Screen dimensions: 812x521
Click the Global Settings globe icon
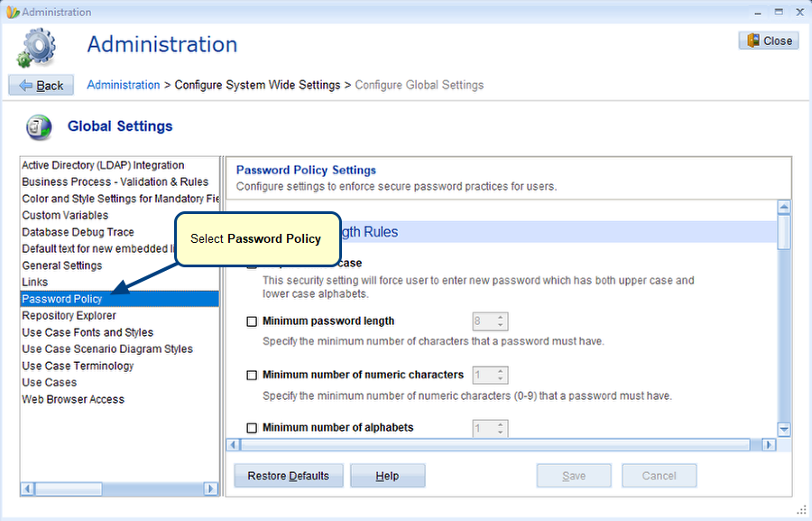[x=40, y=127]
